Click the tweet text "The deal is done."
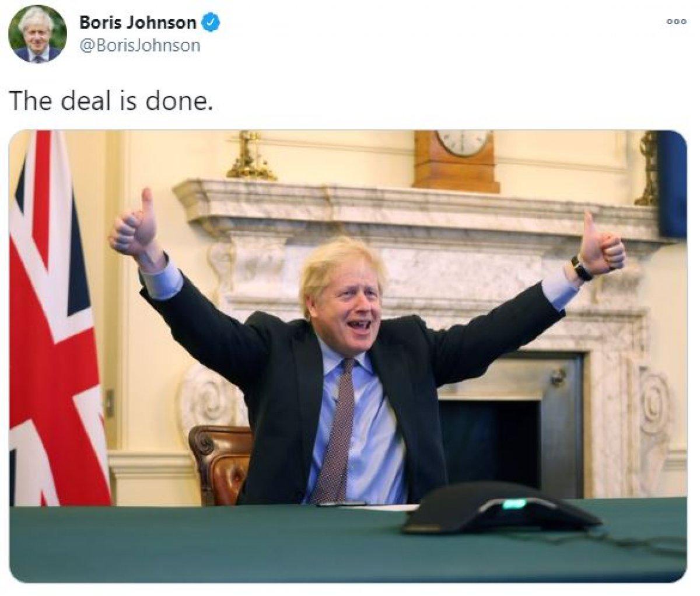Screen dimensions: 700x596 108,101
